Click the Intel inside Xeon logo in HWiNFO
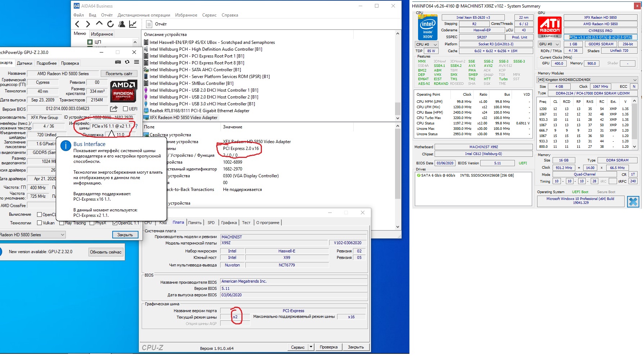Image resolution: width=644 pixels, height=356 pixels. point(428,28)
